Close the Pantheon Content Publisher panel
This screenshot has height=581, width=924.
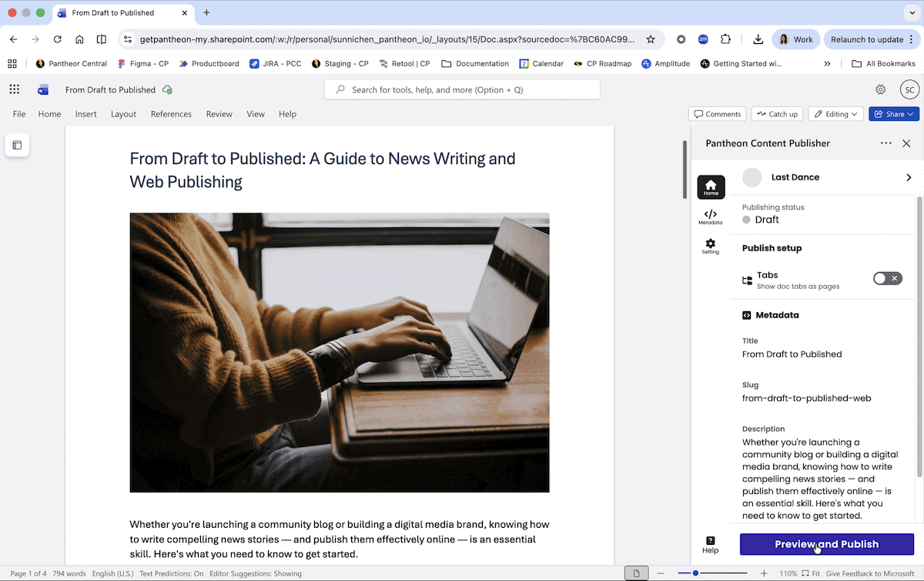(906, 143)
